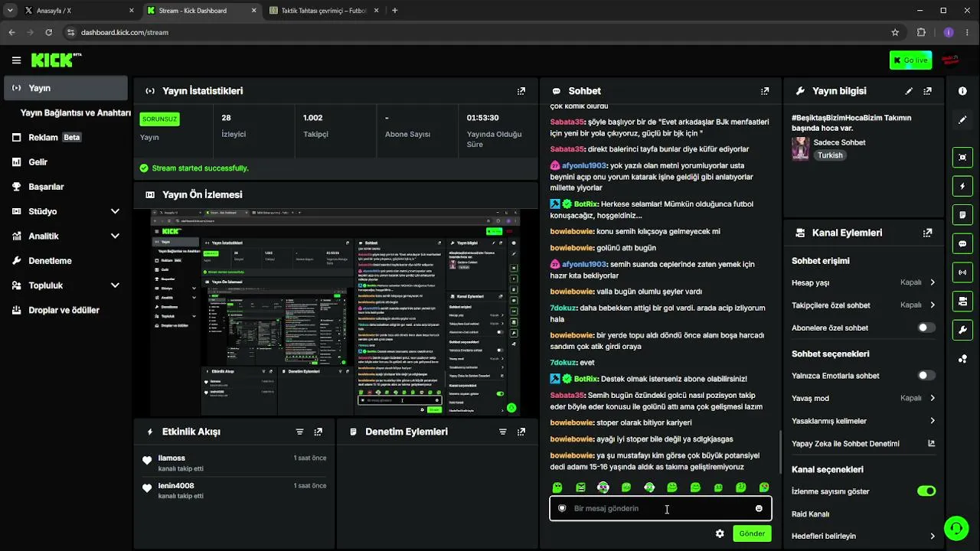
Task: Click username llamoss in activity feed
Action: coord(171,458)
